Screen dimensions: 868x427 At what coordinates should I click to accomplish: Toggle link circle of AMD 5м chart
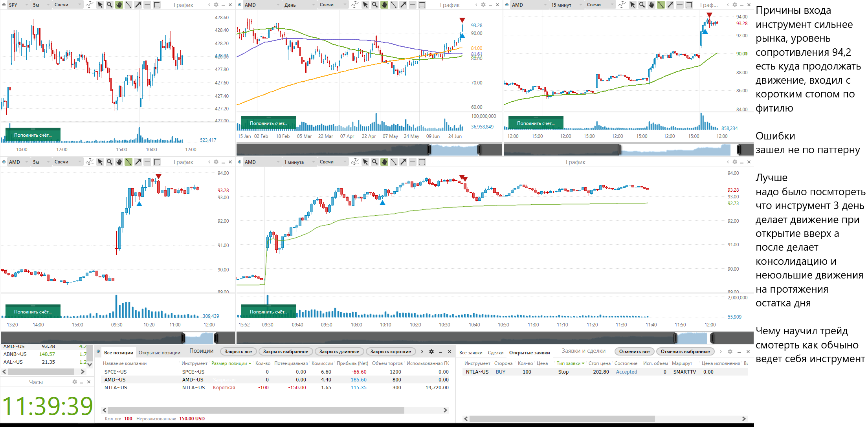tap(4, 162)
